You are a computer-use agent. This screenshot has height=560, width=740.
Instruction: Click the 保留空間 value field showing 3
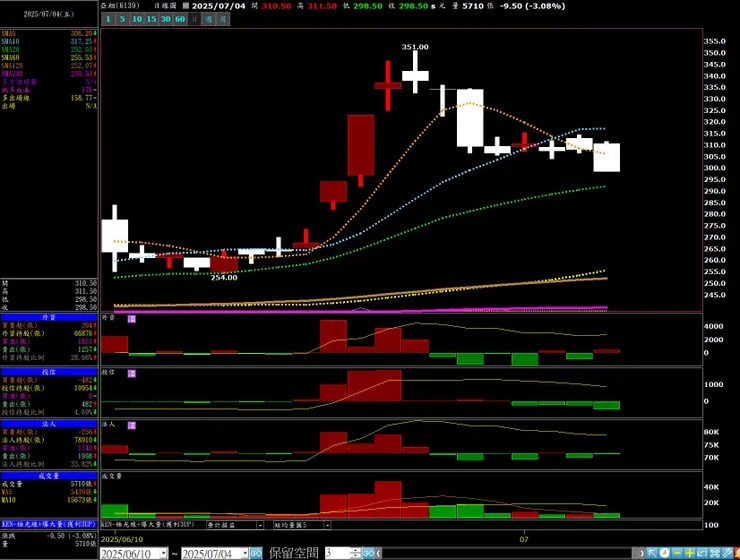pyautogui.click(x=337, y=553)
